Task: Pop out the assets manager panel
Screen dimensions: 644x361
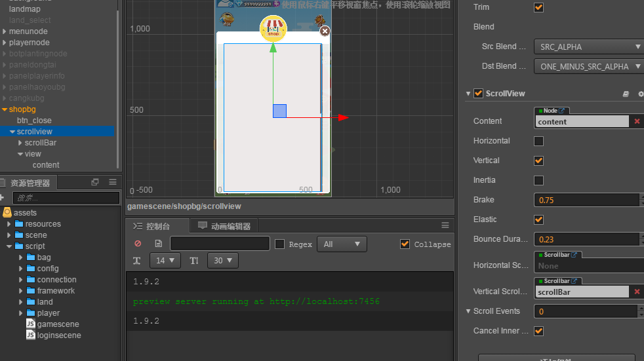Action: (95, 182)
